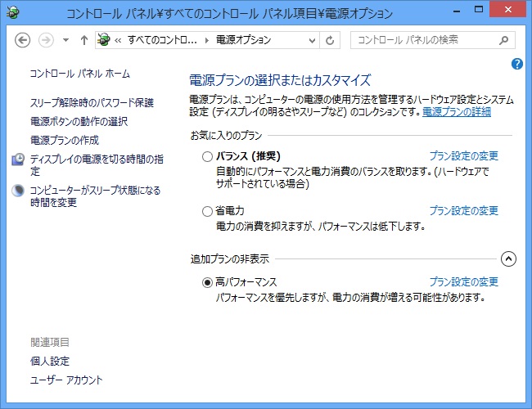Viewport: 532px width, 409px height.
Task: Collapse the 追加プランの非表示 section
Action: click(508, 259)
